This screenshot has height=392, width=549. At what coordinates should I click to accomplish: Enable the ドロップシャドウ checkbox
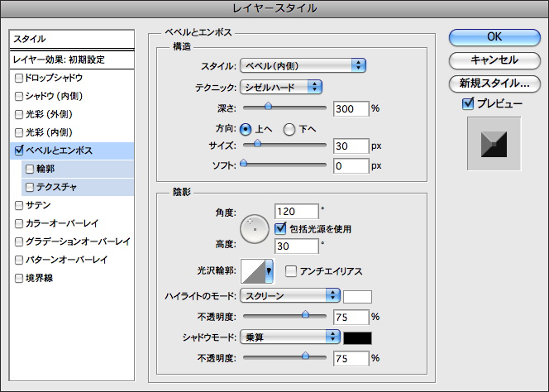pos(19,78)
